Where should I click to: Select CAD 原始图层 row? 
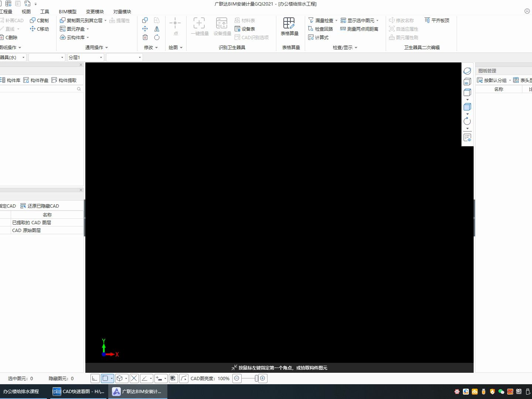(42, 230)
